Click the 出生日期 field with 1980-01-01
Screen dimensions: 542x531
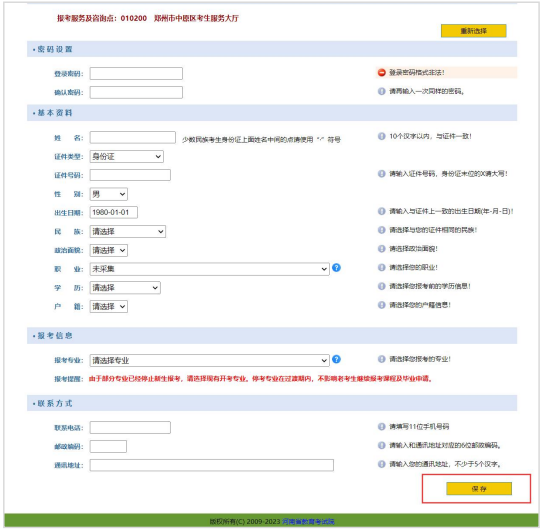tap(113, 212)
